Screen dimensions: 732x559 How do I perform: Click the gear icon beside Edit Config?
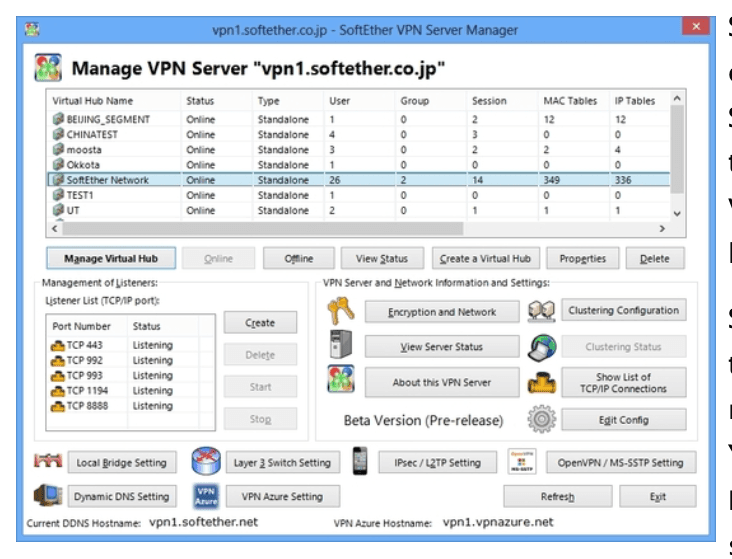click(542, 419)
